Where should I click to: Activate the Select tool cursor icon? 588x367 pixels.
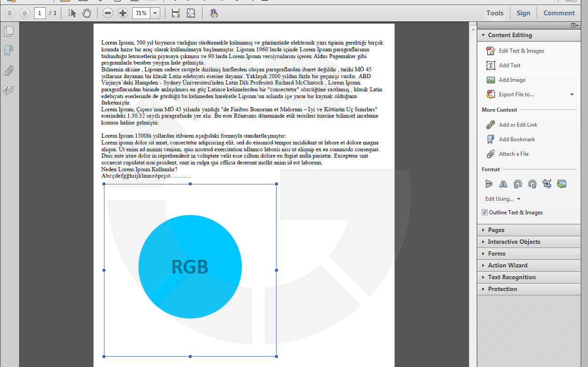tap(72, 13)
